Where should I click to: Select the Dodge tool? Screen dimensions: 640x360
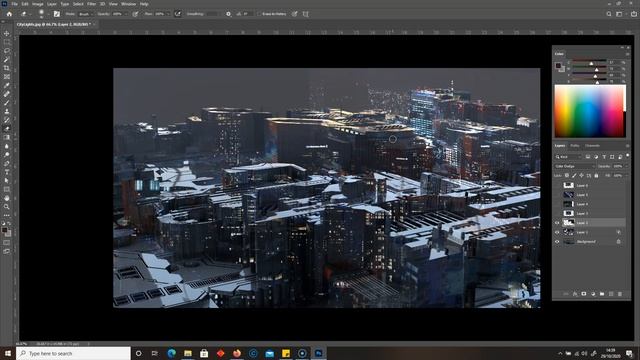coord(7,155)
